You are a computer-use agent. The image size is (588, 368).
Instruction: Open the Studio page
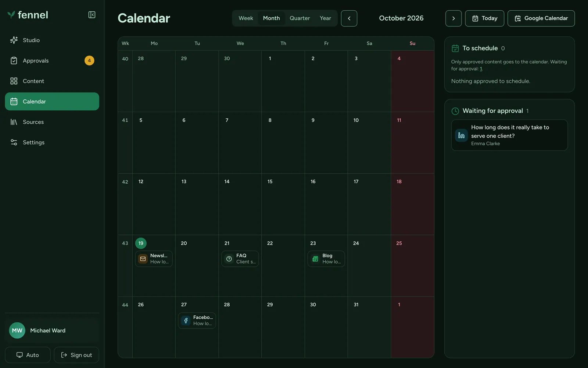(52, 40)
